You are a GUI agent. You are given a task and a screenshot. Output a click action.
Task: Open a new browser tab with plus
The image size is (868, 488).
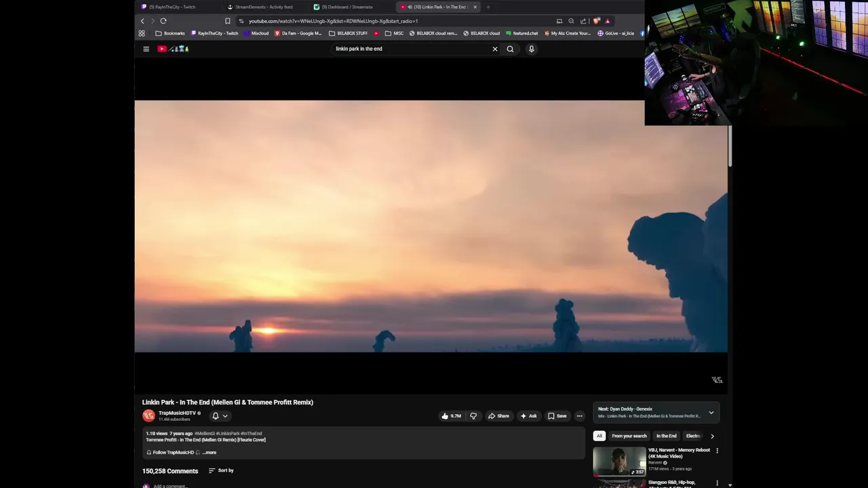pos(488,7)
